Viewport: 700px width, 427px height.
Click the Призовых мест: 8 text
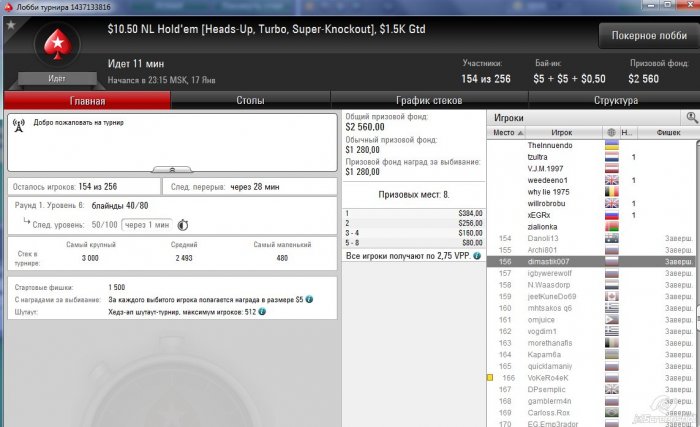413,194
